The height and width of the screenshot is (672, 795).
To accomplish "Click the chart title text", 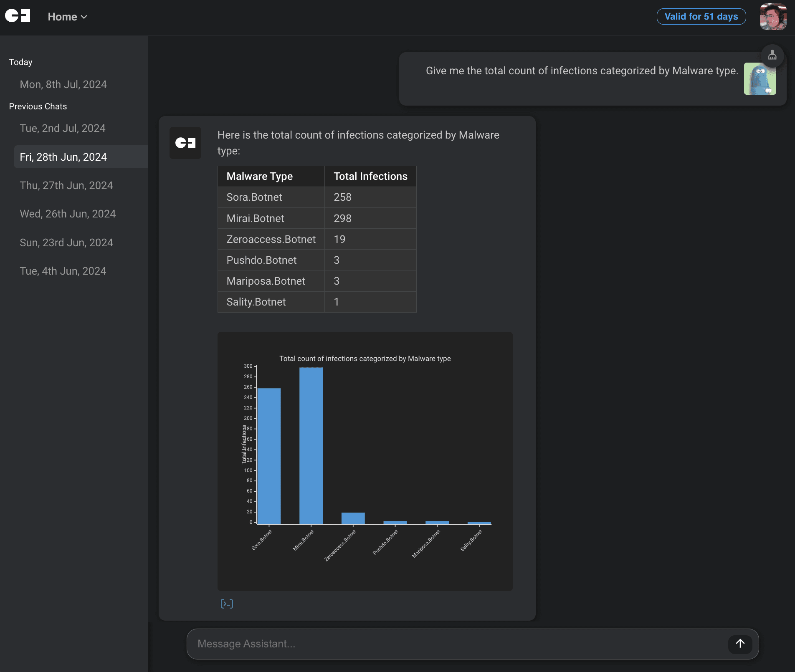I will (x=365, y=359).
